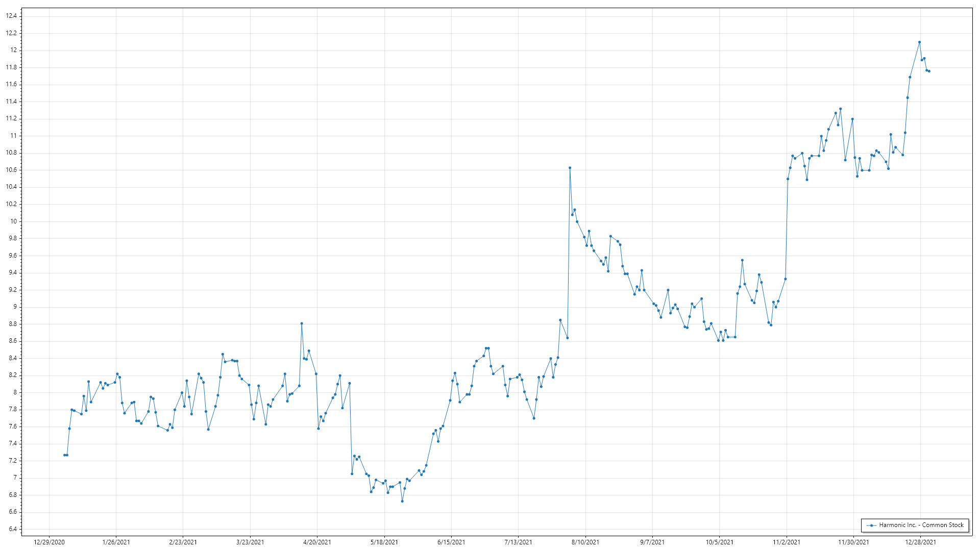Click the lowest data point near 6.7

(x=402, y=502)
